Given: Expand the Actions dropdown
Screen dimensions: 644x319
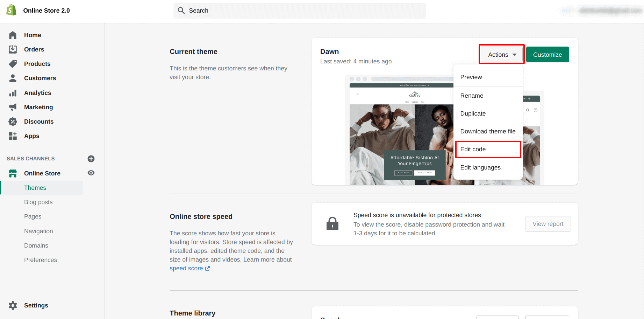Looking at the screenshot, I should [501, 54].
